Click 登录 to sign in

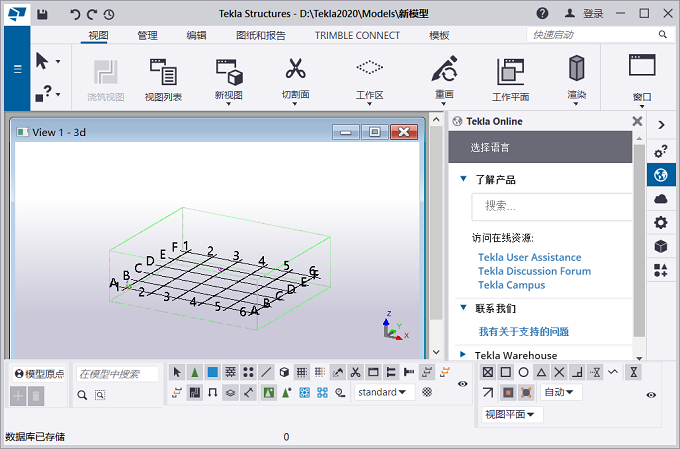point(593,14)
